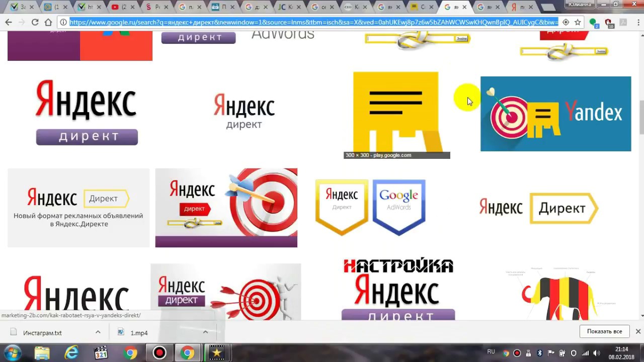The width and height of the screenshot is (644, 362).
Task: Click the grey extension icon beside Chrome menu
Action: point(622,22)
